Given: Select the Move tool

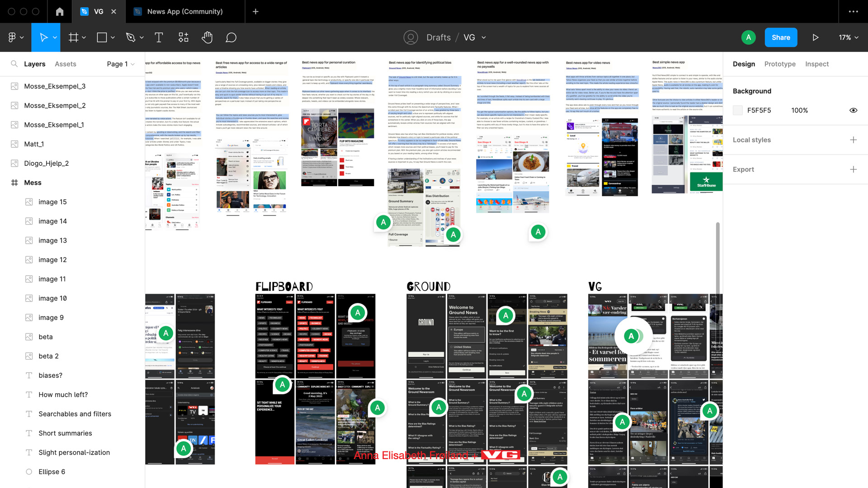Looking at the screenshot, I should [x=43, y=38].
